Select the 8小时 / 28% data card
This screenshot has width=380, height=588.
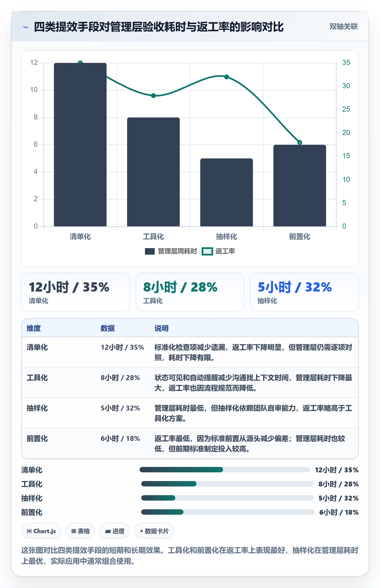coord(190,292)
